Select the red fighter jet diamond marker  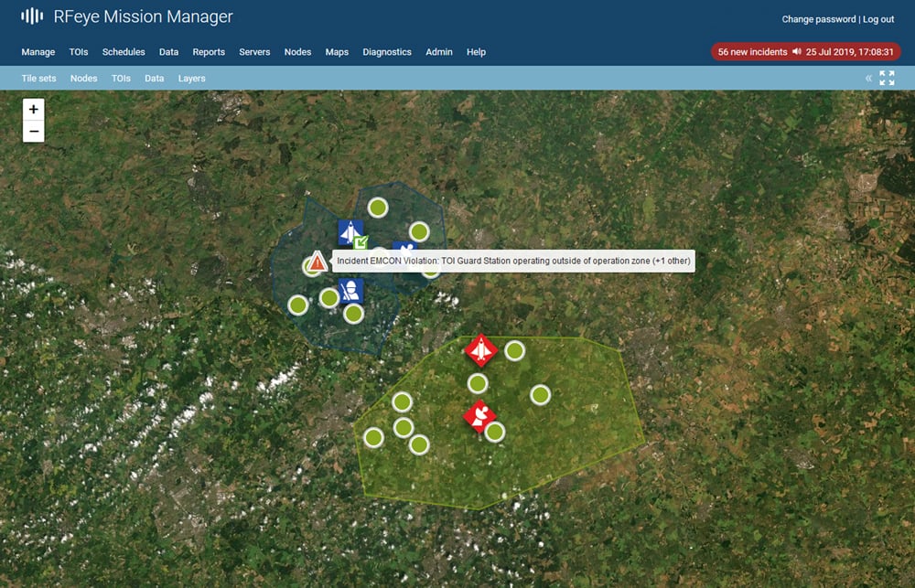480,349
